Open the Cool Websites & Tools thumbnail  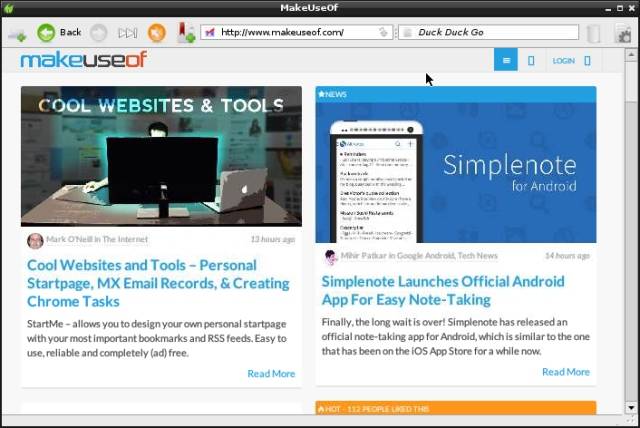[x=161, y=156]
